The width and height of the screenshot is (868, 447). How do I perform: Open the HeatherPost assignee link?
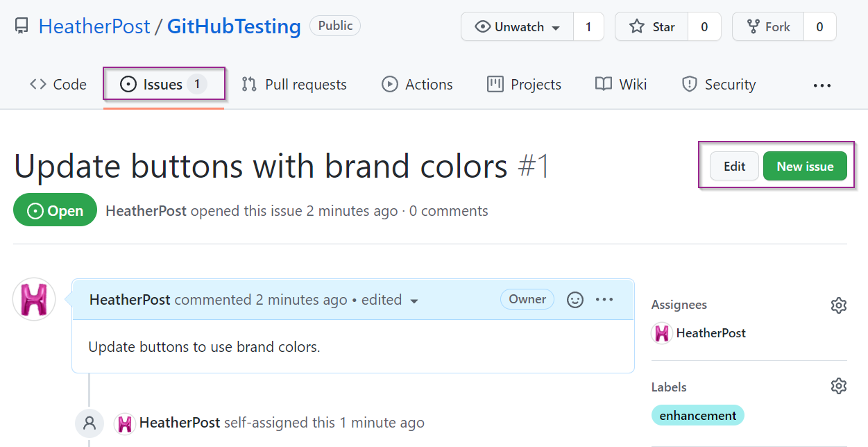[711, 333]
